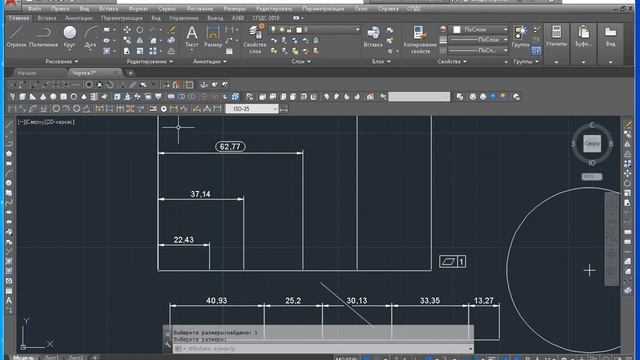Open Свойства слоя layer properties

[255, 39]
